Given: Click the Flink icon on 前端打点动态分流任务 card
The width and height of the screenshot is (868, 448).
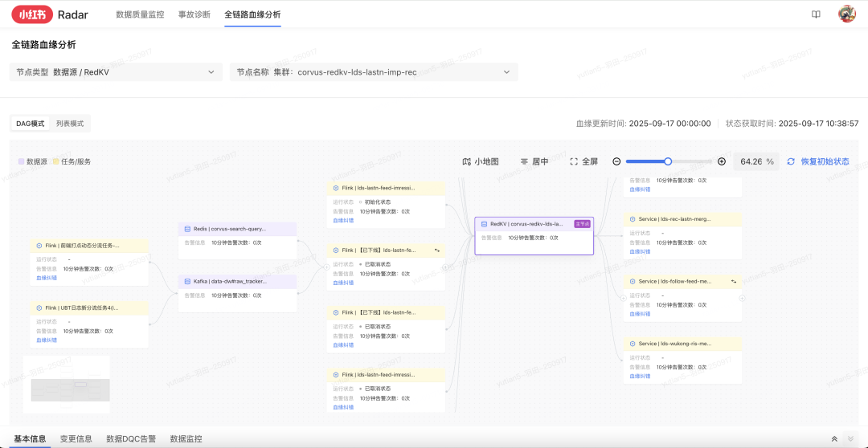Looking at the screenshot, I should 39,246.
